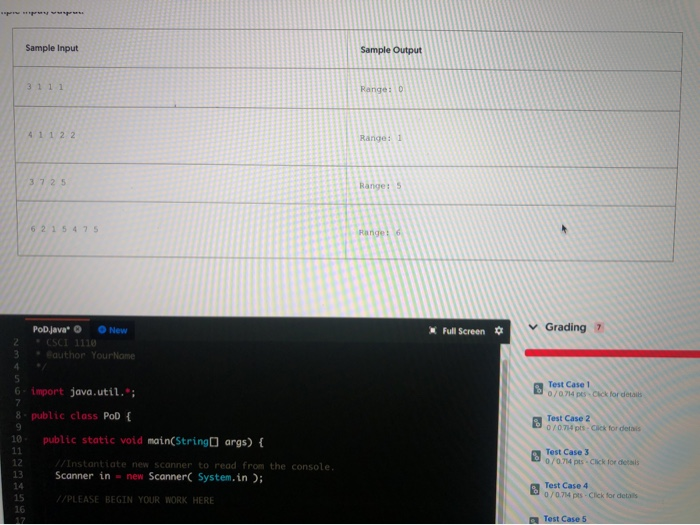Collapse the Grading section chevron

pyautogui.click(x=533, y=327)
